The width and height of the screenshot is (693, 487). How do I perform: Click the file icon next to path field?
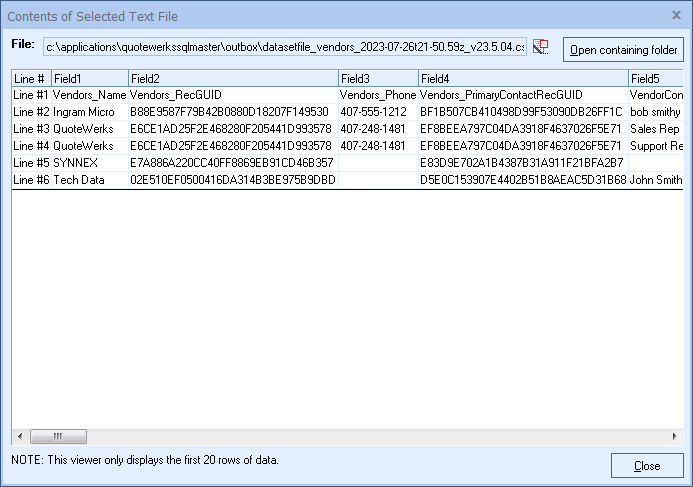541,46
